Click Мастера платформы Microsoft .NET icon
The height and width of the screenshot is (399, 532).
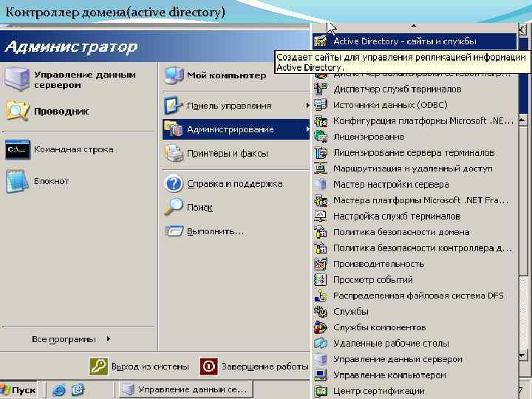click(x=321, y=200)
